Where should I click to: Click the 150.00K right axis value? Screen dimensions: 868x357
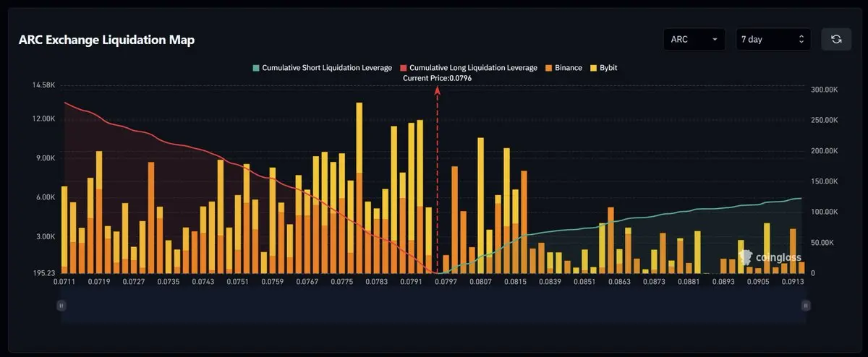[x=824, y=181]
